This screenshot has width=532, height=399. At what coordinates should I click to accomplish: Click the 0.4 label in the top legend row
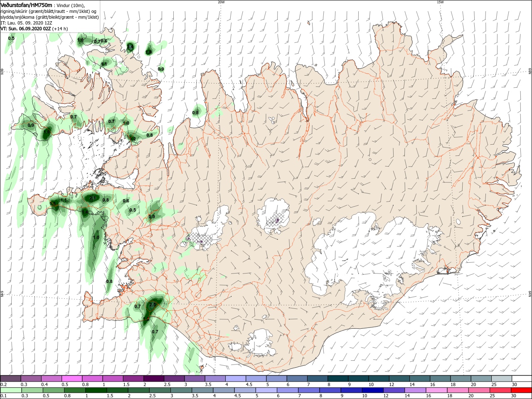45,384
